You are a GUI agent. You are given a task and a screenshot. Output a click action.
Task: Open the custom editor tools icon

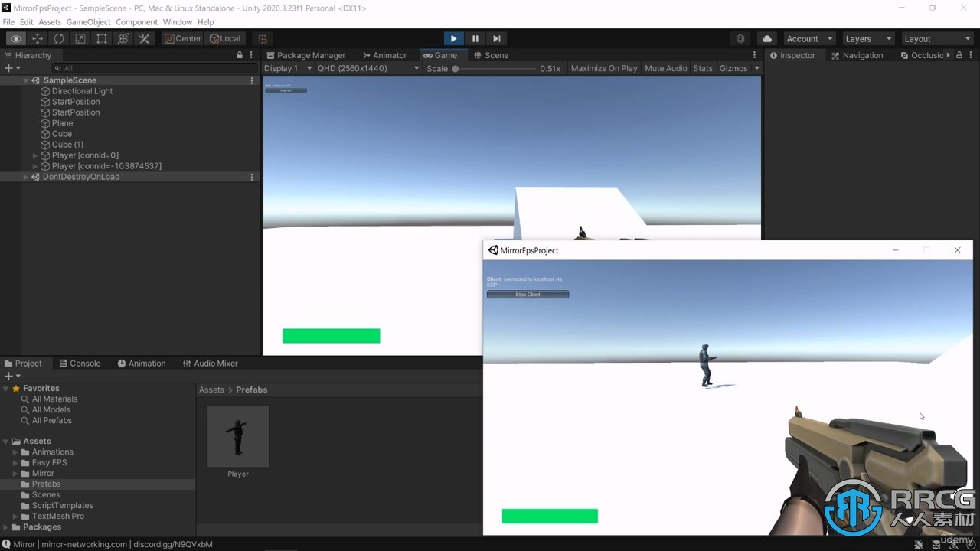[144, 38]
